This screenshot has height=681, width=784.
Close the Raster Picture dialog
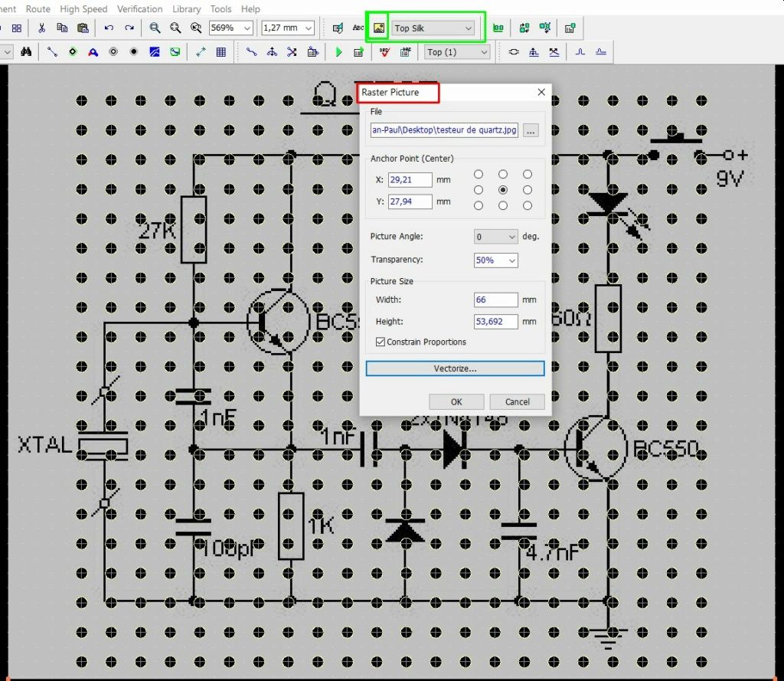click(x=541, y=92)
